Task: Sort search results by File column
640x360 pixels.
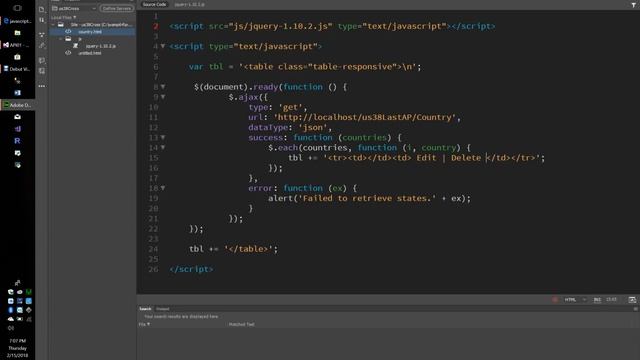Action: [144, 324]
